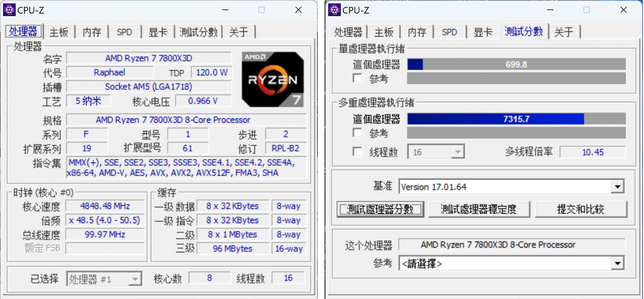
Task: Open the 基准 version dropdown
Action: [x=511, y=187]
